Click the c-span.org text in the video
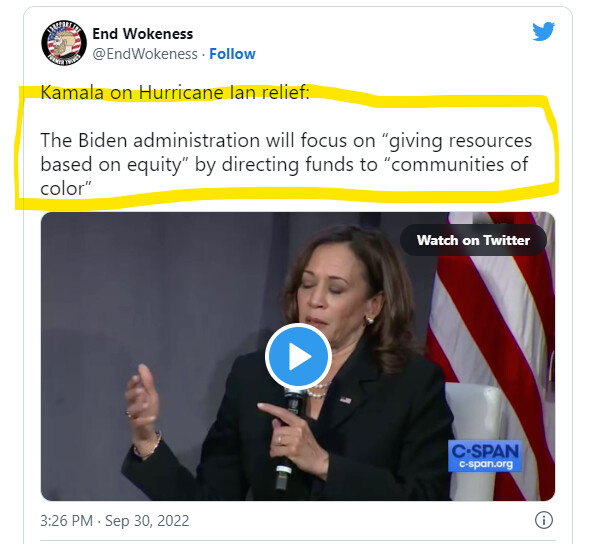This screenshot has width=615, height=544. point(486,464)
